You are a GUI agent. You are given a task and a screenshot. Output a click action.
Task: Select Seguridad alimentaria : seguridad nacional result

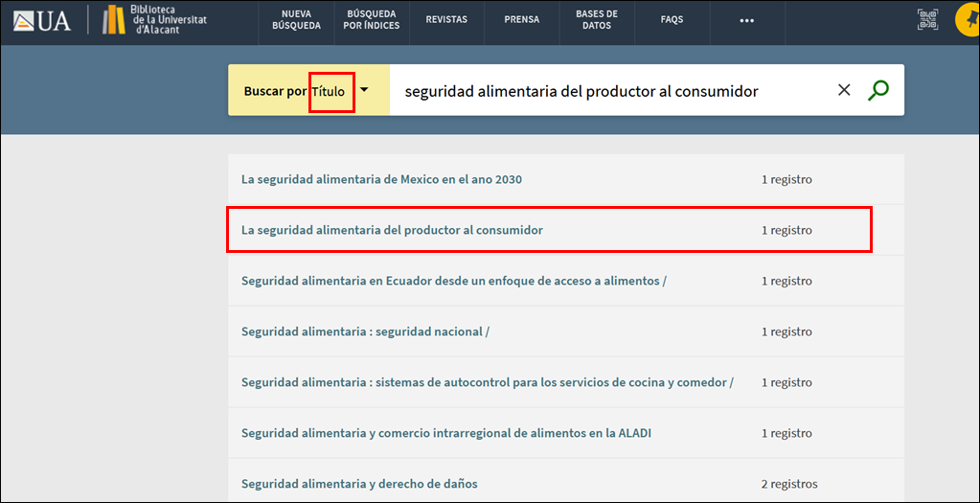(x=365, y=332)
